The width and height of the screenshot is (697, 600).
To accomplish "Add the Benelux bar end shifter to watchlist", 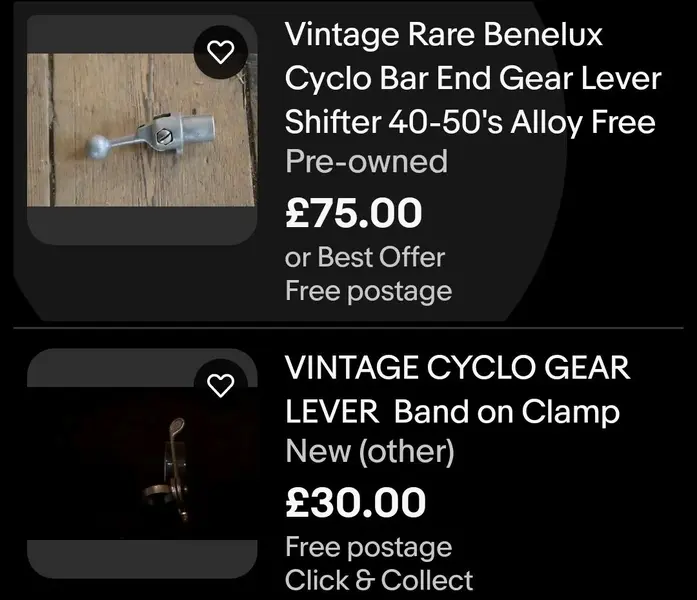I will point(221,52).
